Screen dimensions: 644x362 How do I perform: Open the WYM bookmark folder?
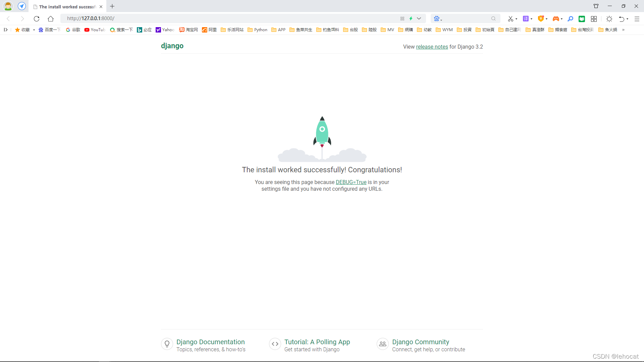[x=444, y=30]
